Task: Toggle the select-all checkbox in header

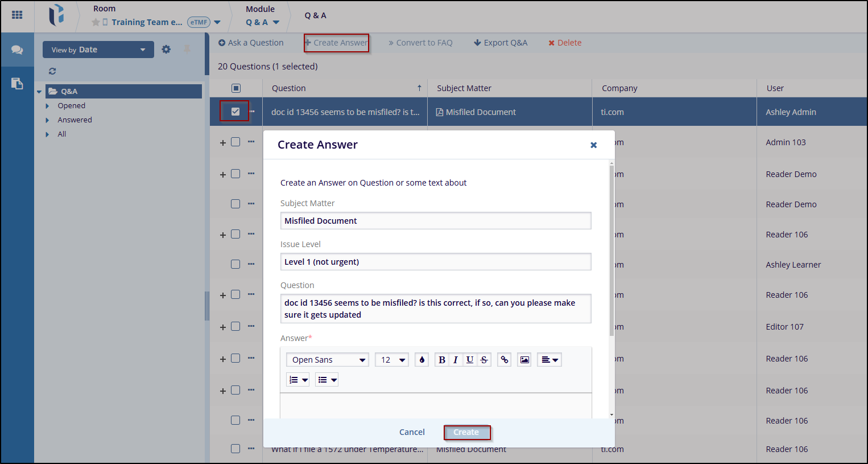Action: 236,88
